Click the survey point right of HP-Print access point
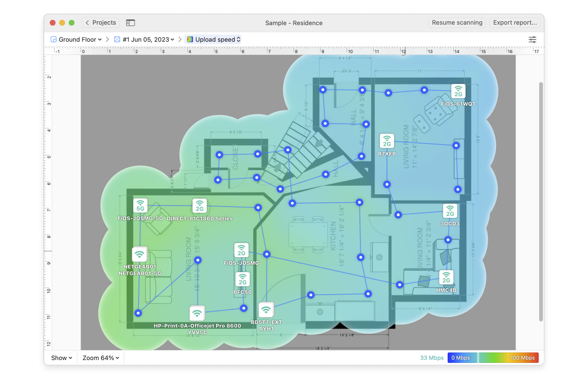Viewport: 588px width, 379px height. pyautogui.click(x=244, y=308)
